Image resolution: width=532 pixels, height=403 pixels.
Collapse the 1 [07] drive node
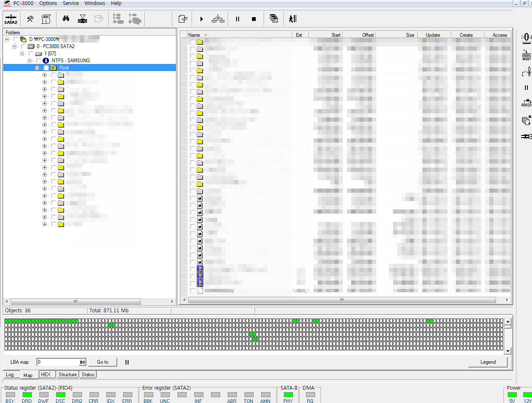tap(22, 54)
